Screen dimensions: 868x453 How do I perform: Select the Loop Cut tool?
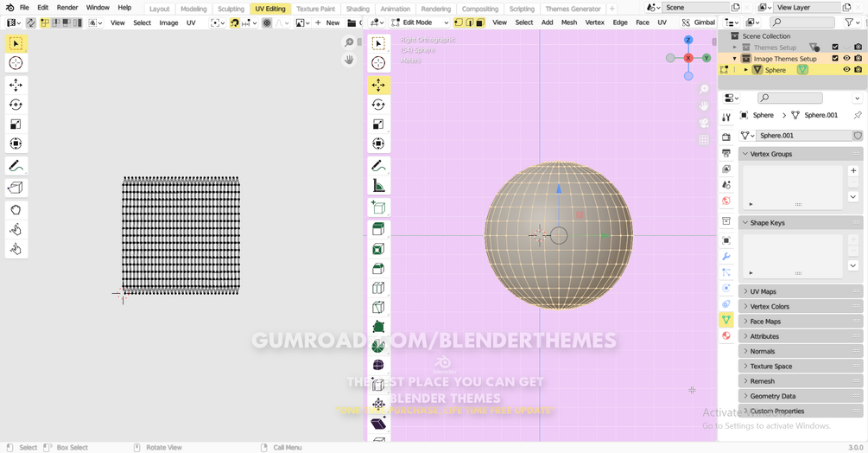(378, 288)
